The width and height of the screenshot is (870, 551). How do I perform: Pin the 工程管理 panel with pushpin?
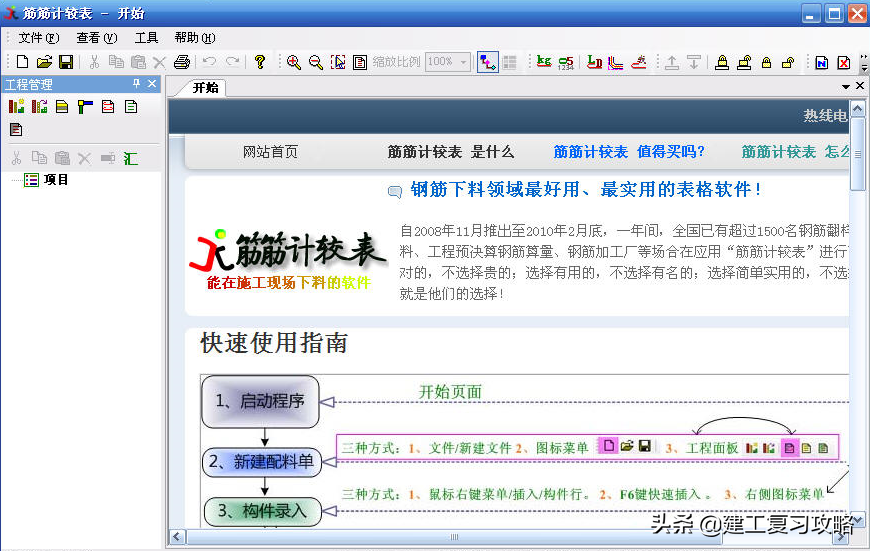tap(136, 84)
